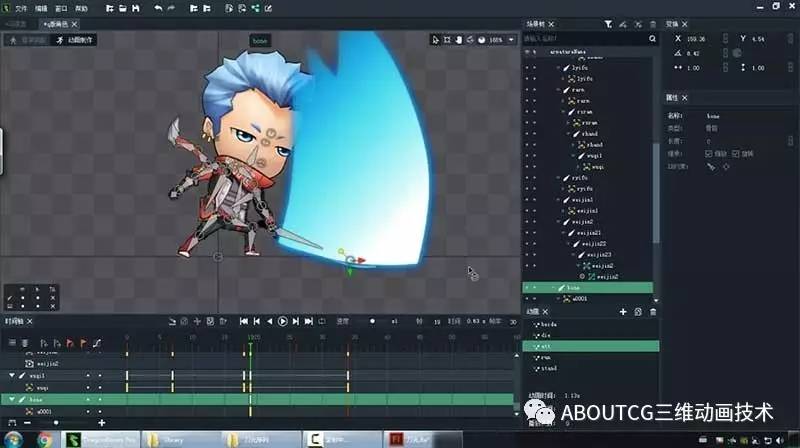The image size is (800, 448).
Task: Select the 'stand' animation in the list
Action: click(x=549, y=367)
